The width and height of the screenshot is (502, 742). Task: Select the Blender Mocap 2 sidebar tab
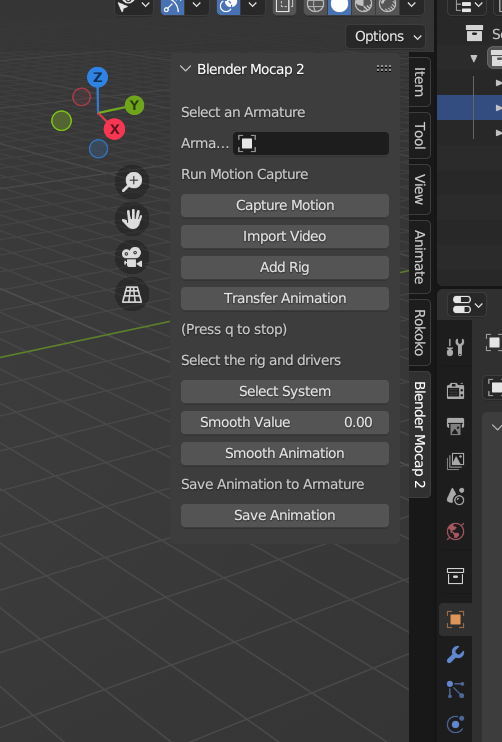pyautogui.click(x=420, y=434)
